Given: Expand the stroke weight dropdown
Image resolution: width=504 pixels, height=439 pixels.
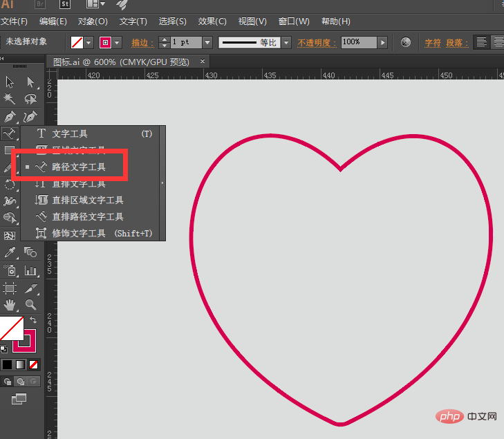Looking at the screenshot, I should pos(207,42).
